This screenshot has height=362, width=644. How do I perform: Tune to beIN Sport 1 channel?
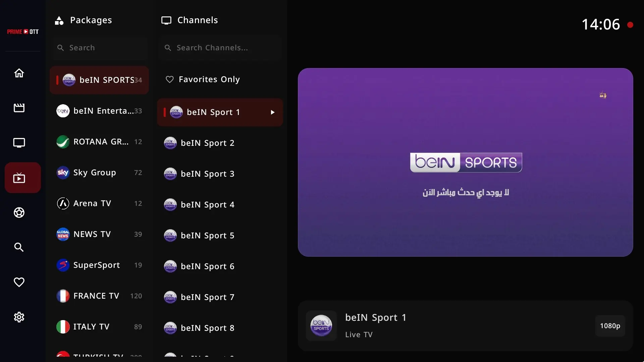(x=220, y=112)
